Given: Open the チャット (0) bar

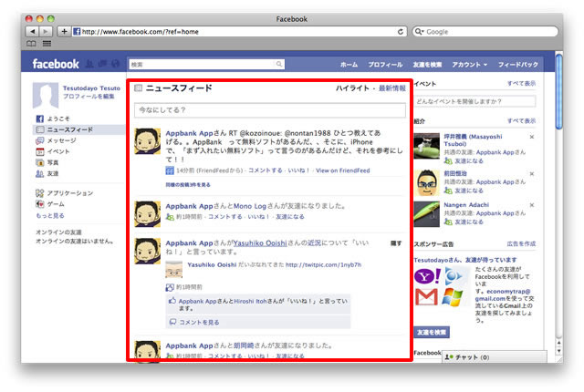Looking at the screenshot, I should pos(495,357).
